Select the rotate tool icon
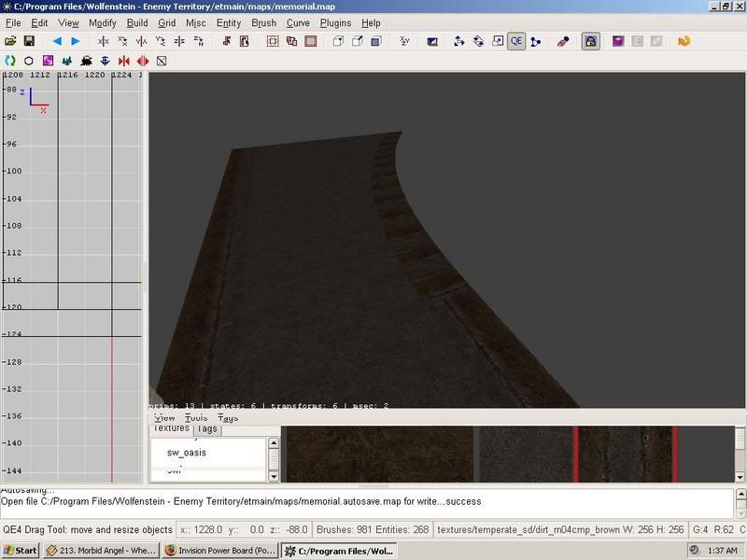The width and height of the screenshot is (747, 560). coord(478,41)
